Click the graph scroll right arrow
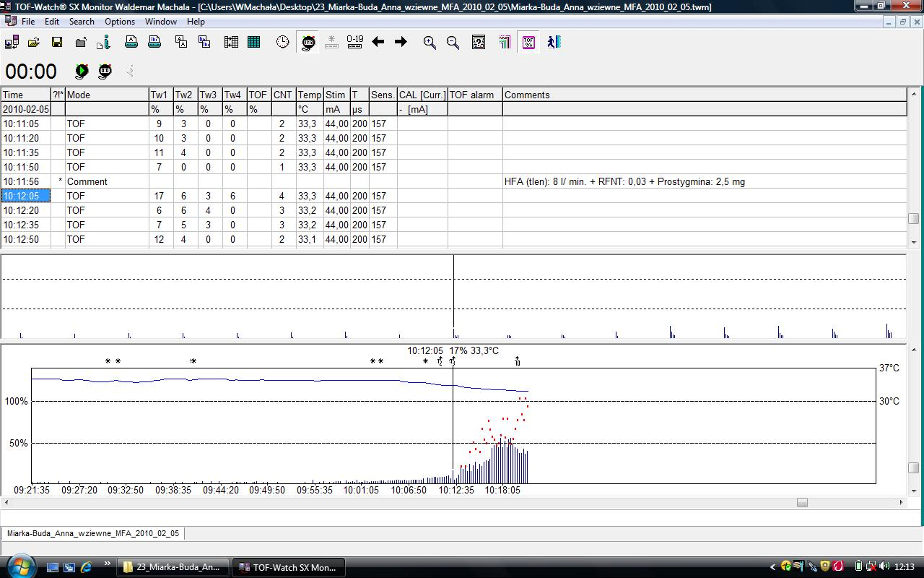The image size is (924, 578). click(900, 502)
